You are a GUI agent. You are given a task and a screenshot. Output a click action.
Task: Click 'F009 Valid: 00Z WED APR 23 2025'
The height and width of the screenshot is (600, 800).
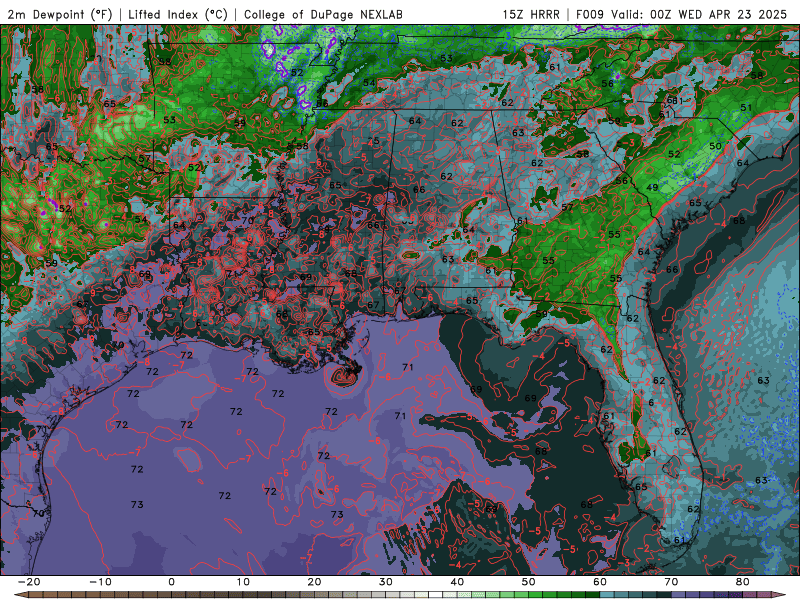(681, 14)
